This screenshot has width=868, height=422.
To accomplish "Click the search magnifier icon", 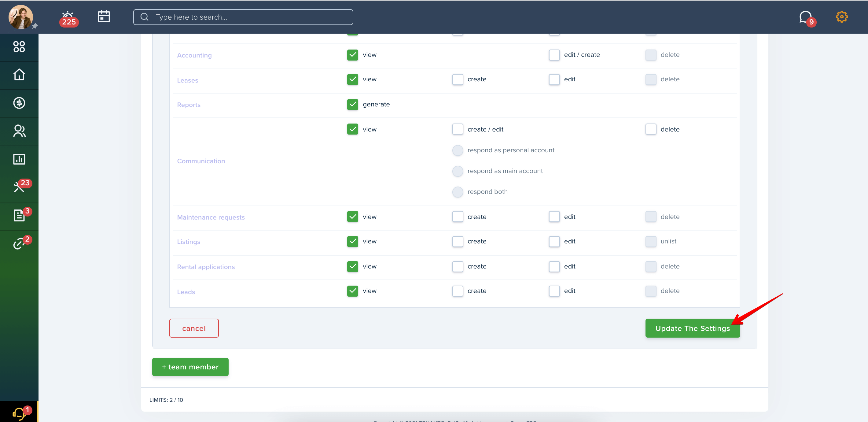I will 144,17.
